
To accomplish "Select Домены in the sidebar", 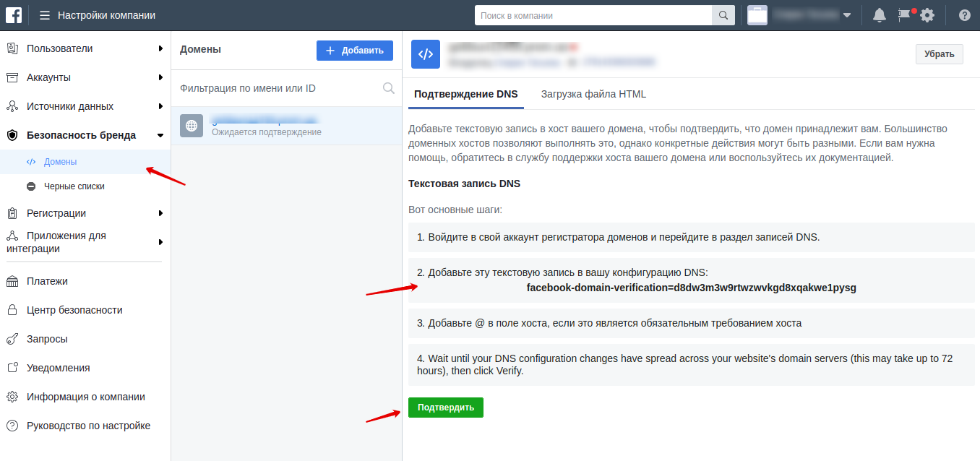I will (x=85, y=162).
